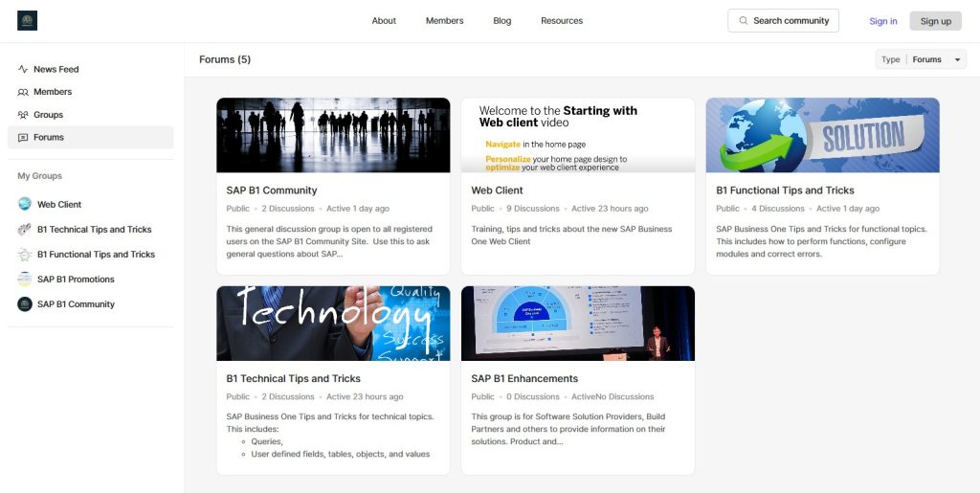Screen dimensions: 980x493
Task: Open Resources in the top navigation
Action: click(562, 21)
